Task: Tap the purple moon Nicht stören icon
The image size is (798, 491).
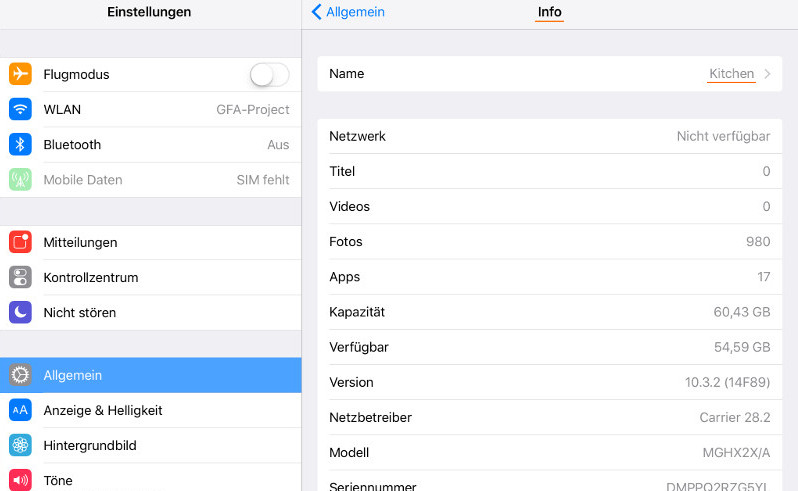Action: pos(20,312)
